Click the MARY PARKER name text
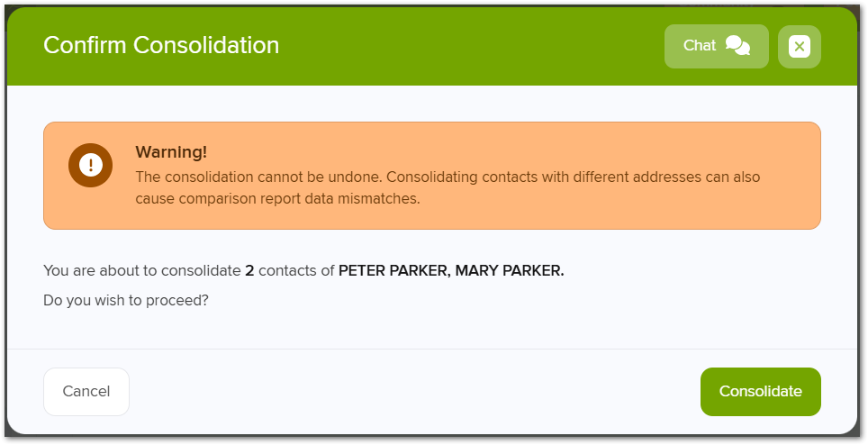 [509, 270]
